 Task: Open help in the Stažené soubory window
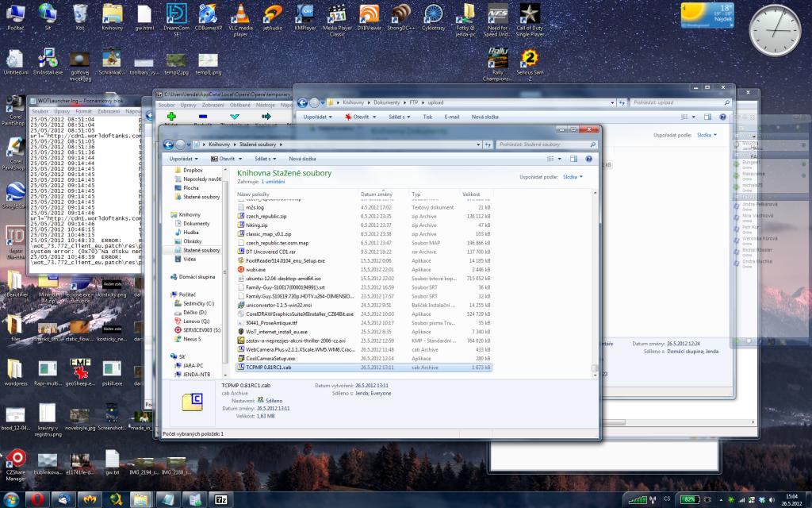point(588,159)
